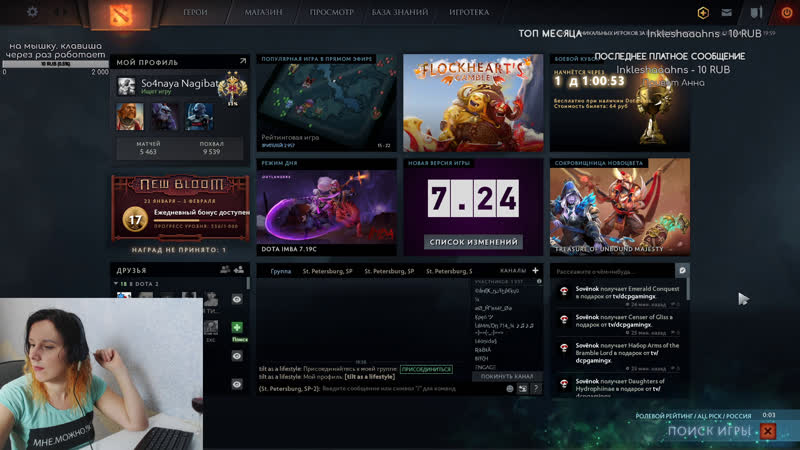Click Sovènok Emerald Conquest feed entry
This screenshot has height=450, width=800.
(x=620, y=295)
